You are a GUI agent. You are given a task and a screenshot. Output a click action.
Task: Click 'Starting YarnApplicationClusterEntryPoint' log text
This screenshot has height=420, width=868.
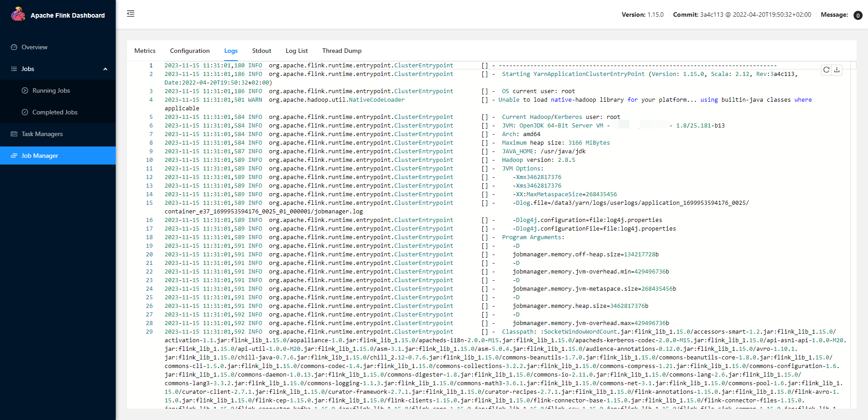[573, 74]
